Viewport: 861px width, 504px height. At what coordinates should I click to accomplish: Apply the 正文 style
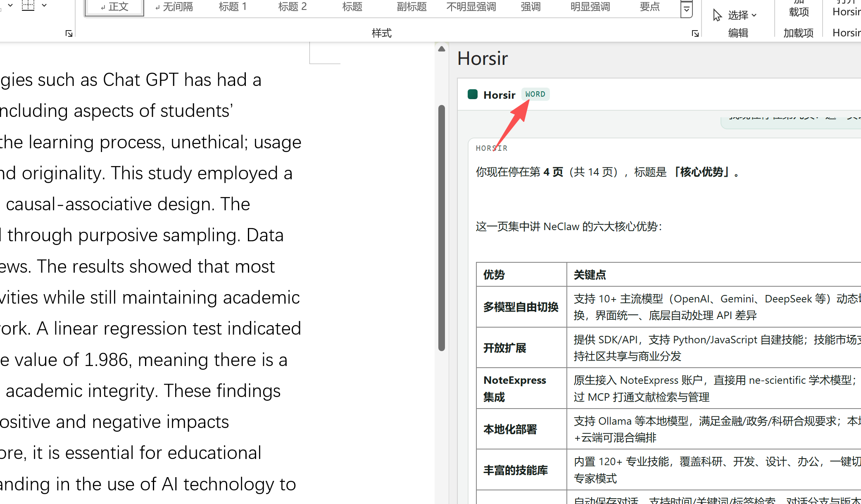point(114,7)
